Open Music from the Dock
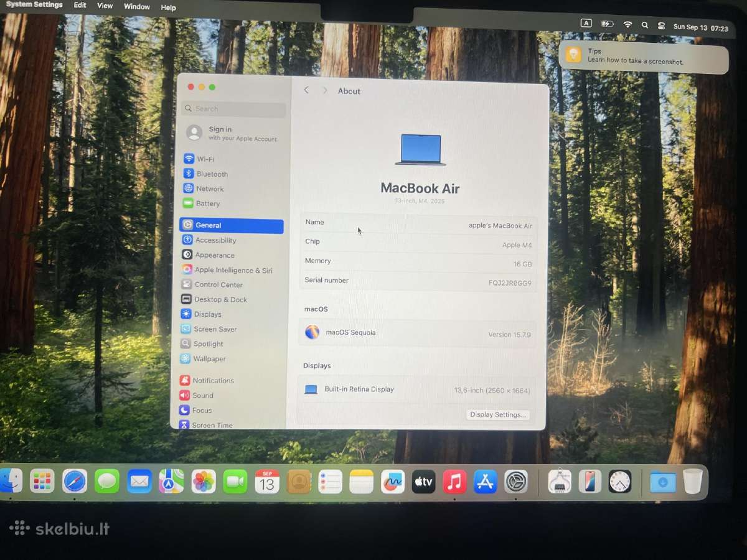 (454, 482)
